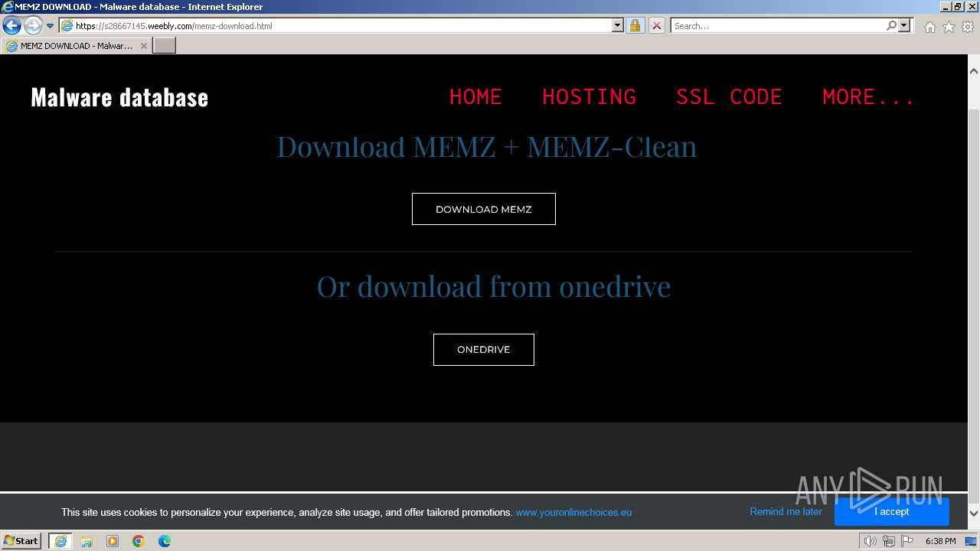The height and width of the screenshot is (551, 980).
Task: Click the Action Center flag icon
Action: point(907,541)
